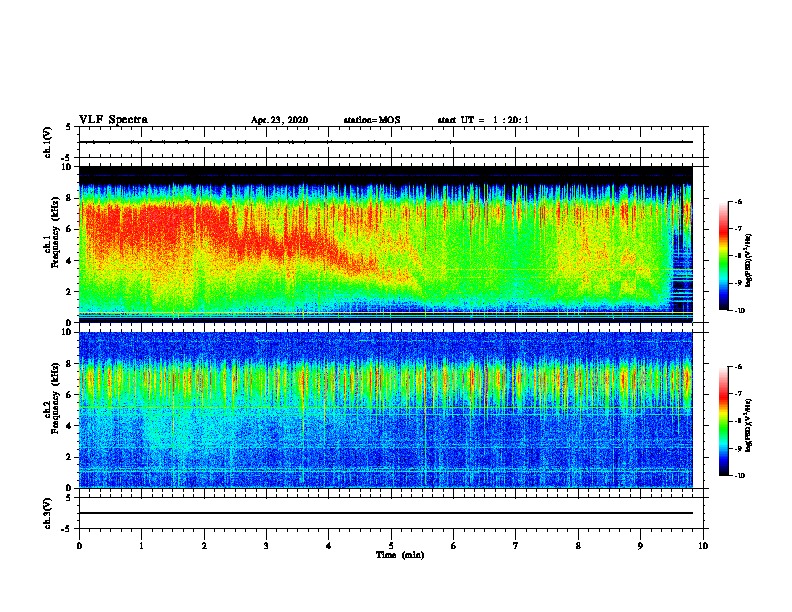Click the 'ch.3(V)' axis label
The width and height of the screenshot is (792, 612).
pyautogui.click(x=48, y=513)
